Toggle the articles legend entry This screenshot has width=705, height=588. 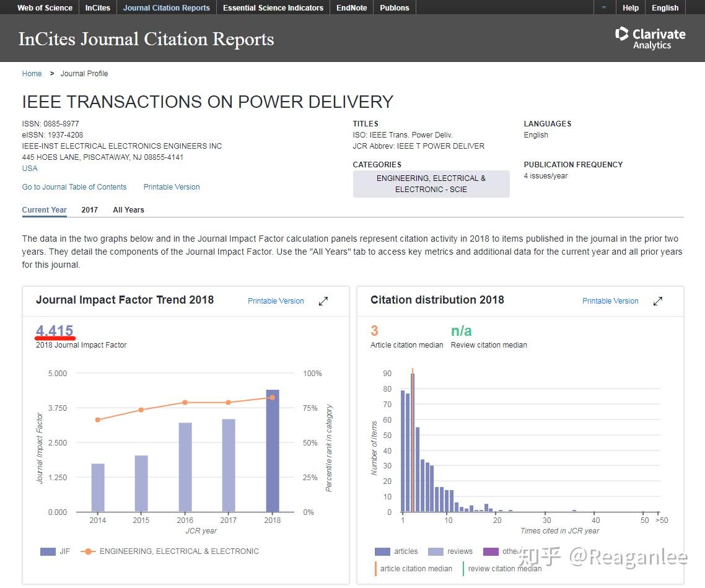396,551
